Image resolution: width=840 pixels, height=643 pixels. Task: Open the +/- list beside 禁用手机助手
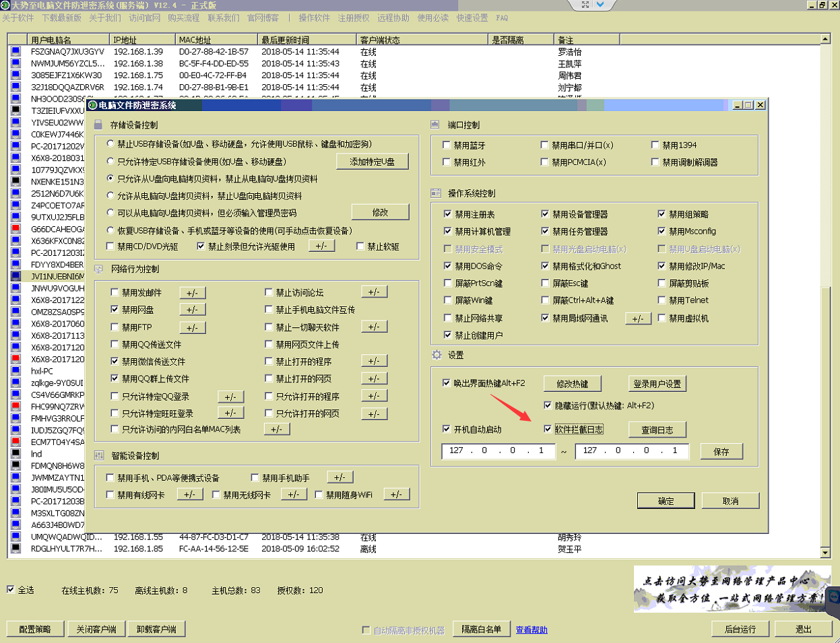pyautogui.click(x=340, y=477)
